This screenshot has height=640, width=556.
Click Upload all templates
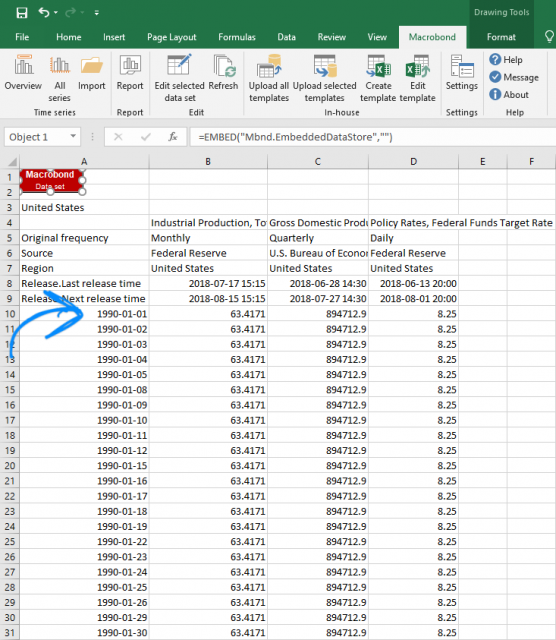(269, 78)
